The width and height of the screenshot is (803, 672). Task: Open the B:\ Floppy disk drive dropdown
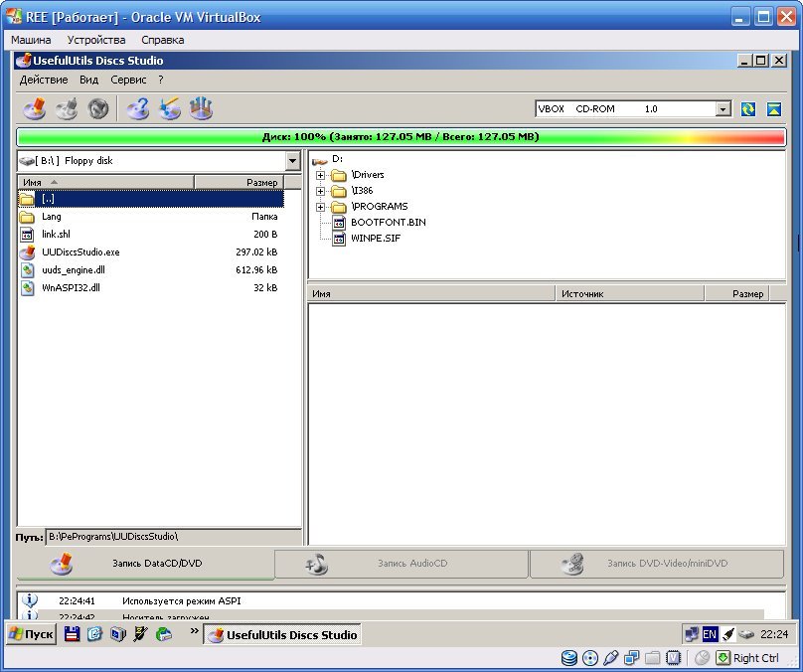tap(292, 161)
